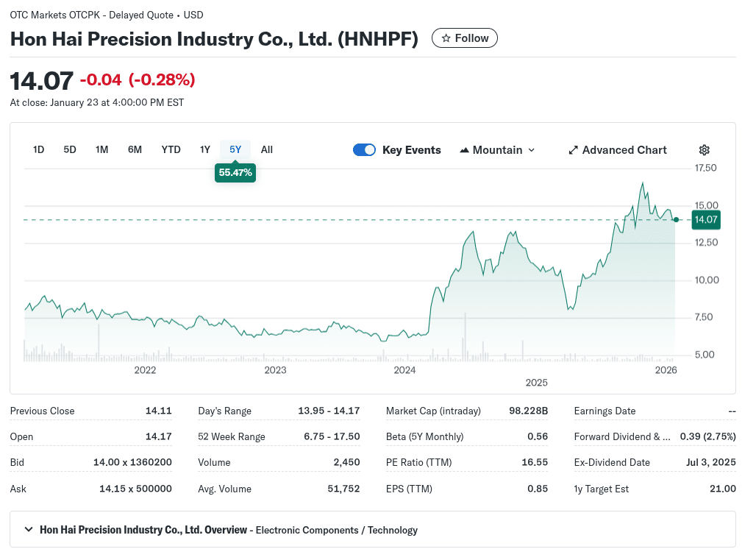
Task: Click the 2024 label on chart timeline
Action: [405, 370]
